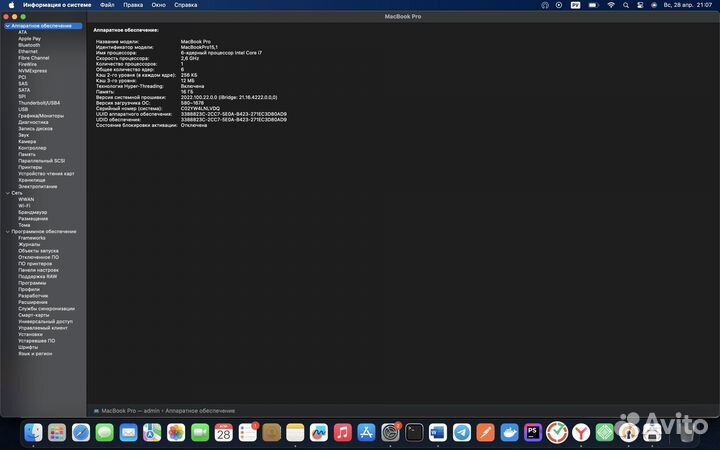
Task: Open Microsoft Word in the Dock
Action: (x=438, y=432)
